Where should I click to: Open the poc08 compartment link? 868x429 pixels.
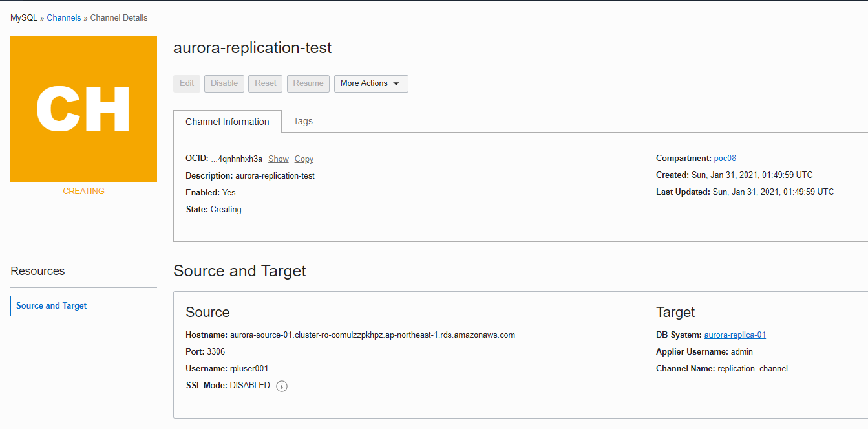pos(725,158)
